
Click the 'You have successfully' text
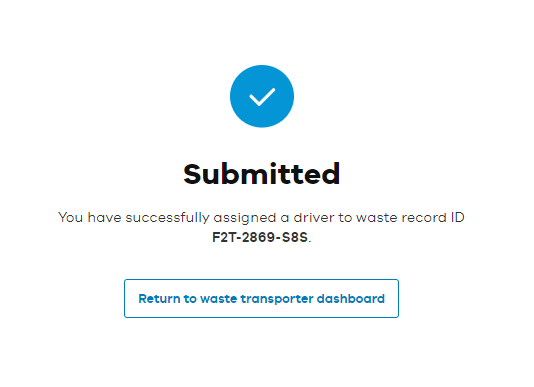(134, 217)
